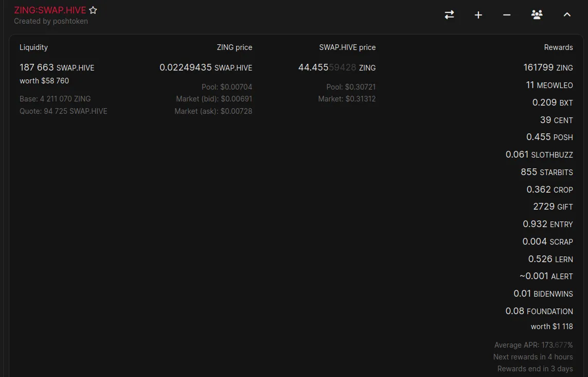
Task: Open the swap tokens icon
Action: click(449, 14)
